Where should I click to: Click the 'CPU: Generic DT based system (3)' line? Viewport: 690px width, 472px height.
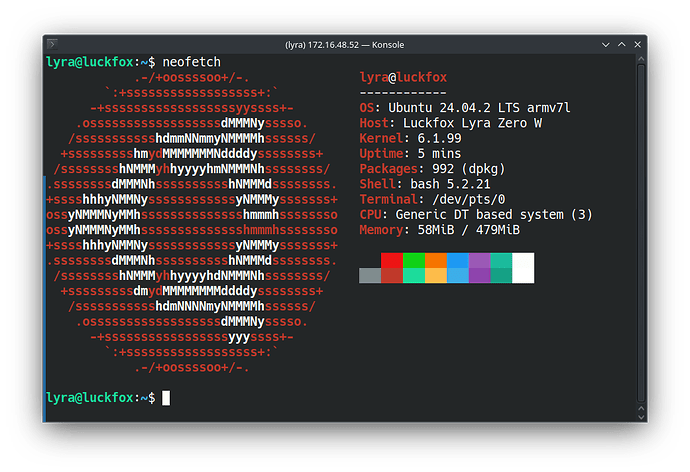tap(476, 215)
